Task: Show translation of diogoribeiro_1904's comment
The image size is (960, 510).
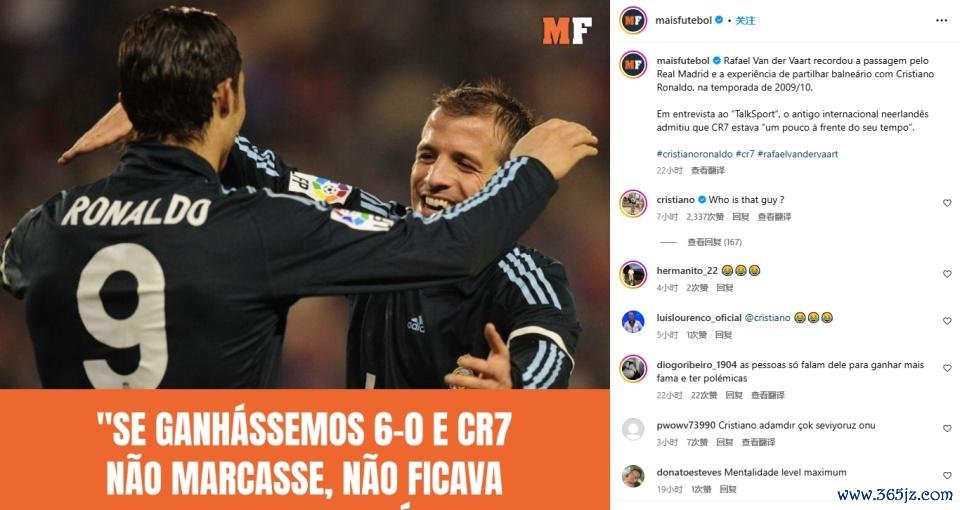Action: (x=768, y=395)
